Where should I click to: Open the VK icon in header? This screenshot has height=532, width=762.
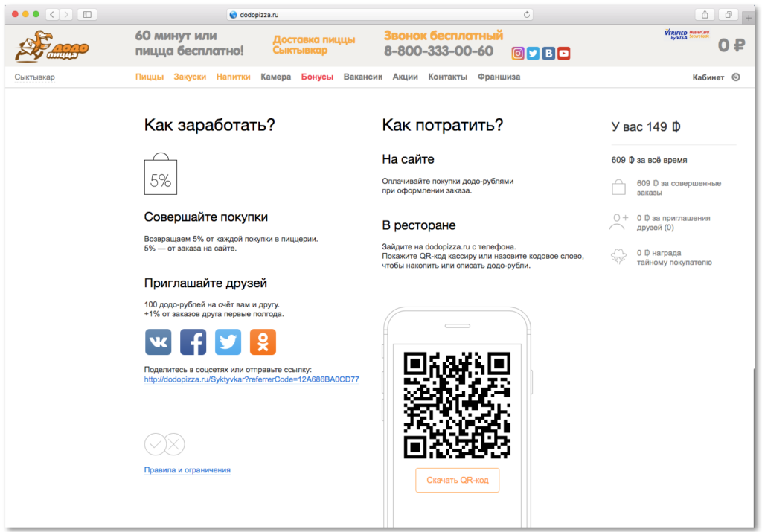click(x=548, y=54)
